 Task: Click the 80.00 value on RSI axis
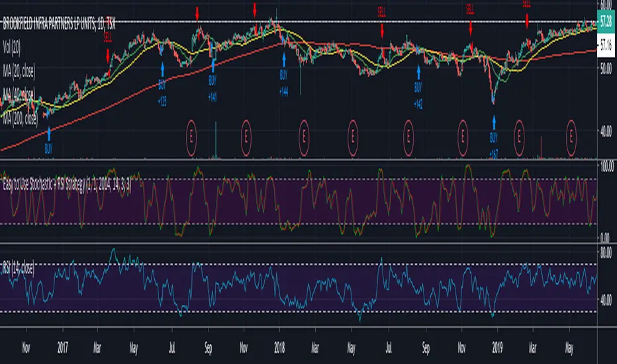tap(606, 252)
